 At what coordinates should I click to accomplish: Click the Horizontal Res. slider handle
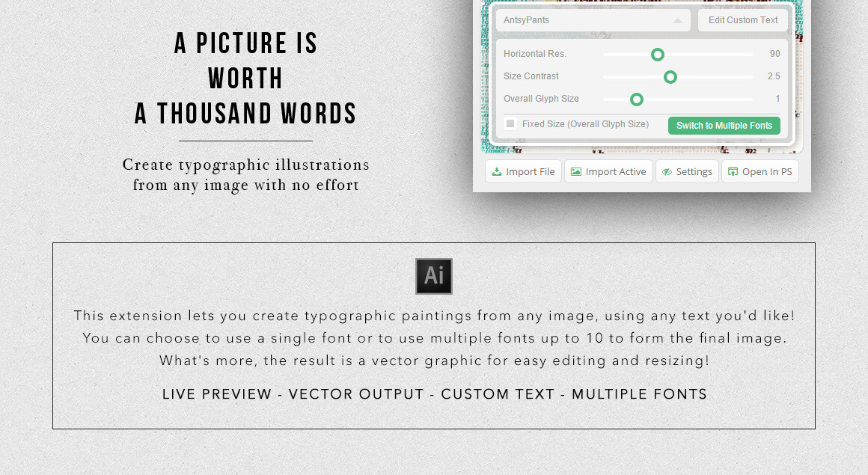pyautogui.click(x=657, y=55)
